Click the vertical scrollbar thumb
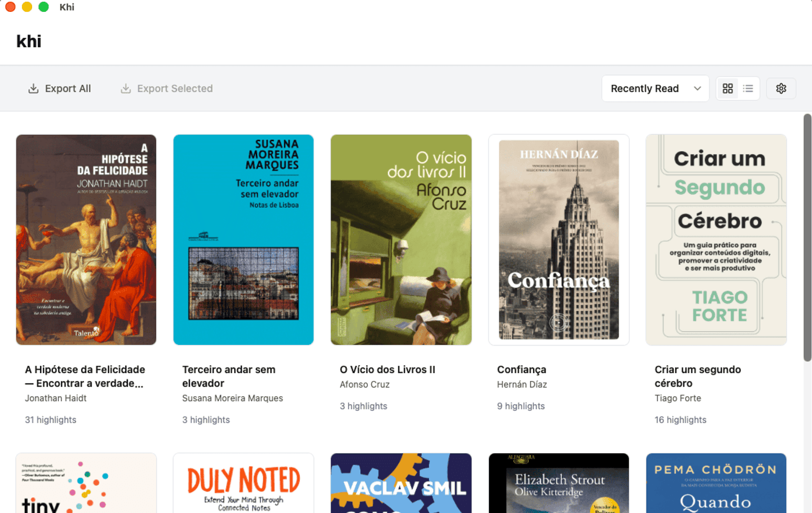Viewport: 812px width, 513px height. coord(807,238)
